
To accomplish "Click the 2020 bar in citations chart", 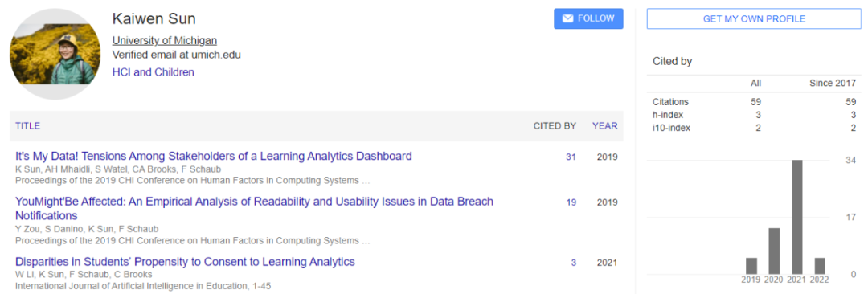I will click(x=775, y=251).
